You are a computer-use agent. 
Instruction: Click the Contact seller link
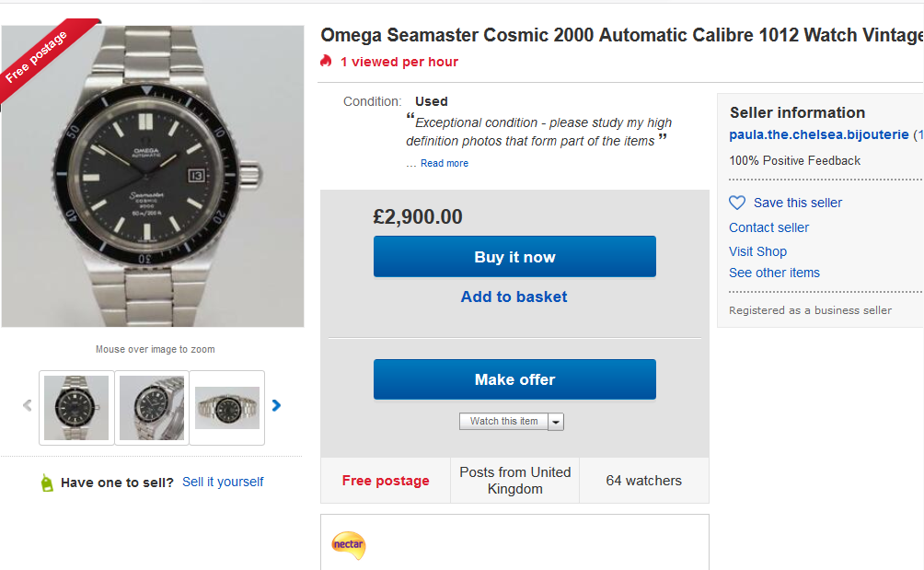click(x=768, y=227)
